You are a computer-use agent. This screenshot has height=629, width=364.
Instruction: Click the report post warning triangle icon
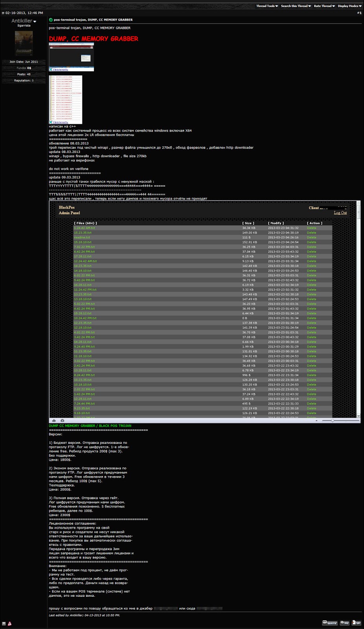pos(10,623)
